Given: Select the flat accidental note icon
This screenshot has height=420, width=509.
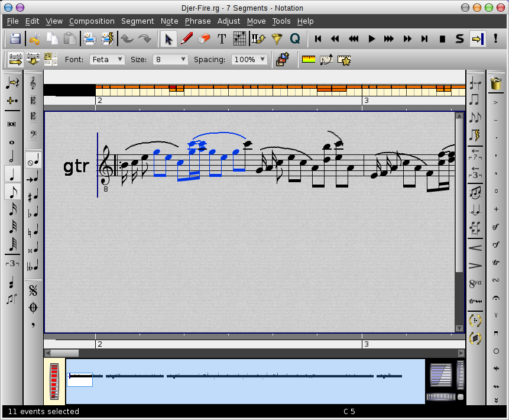Looking at the screenshot, I should tap(33, 212).
